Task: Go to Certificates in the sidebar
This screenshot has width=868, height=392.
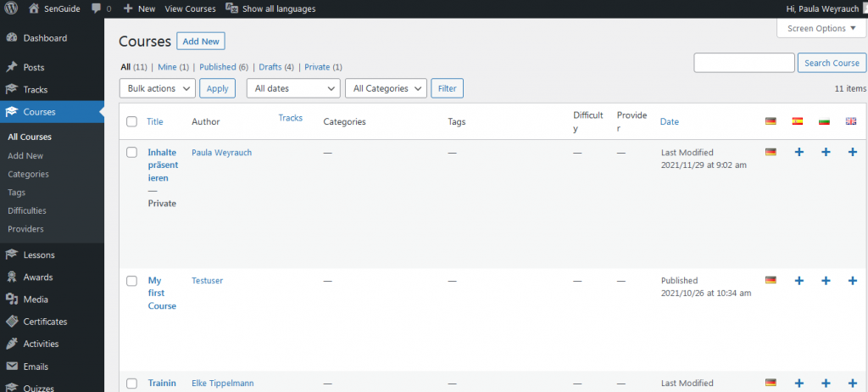Action: (45, 322)
